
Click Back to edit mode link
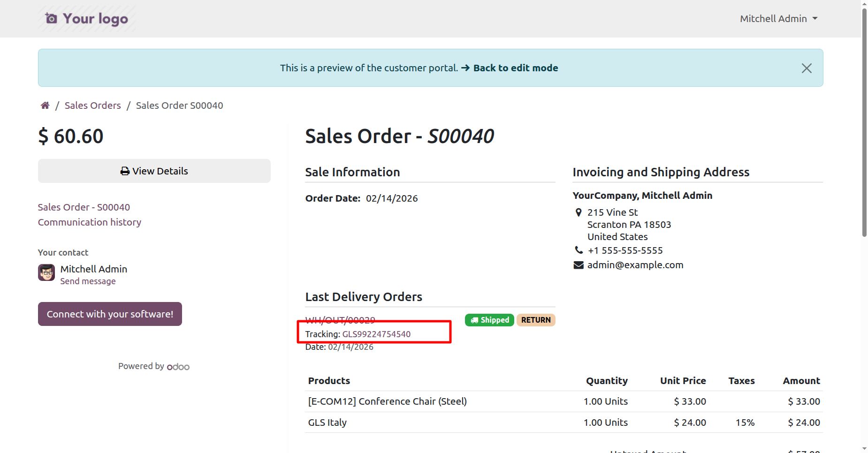(x=515, y=68)
